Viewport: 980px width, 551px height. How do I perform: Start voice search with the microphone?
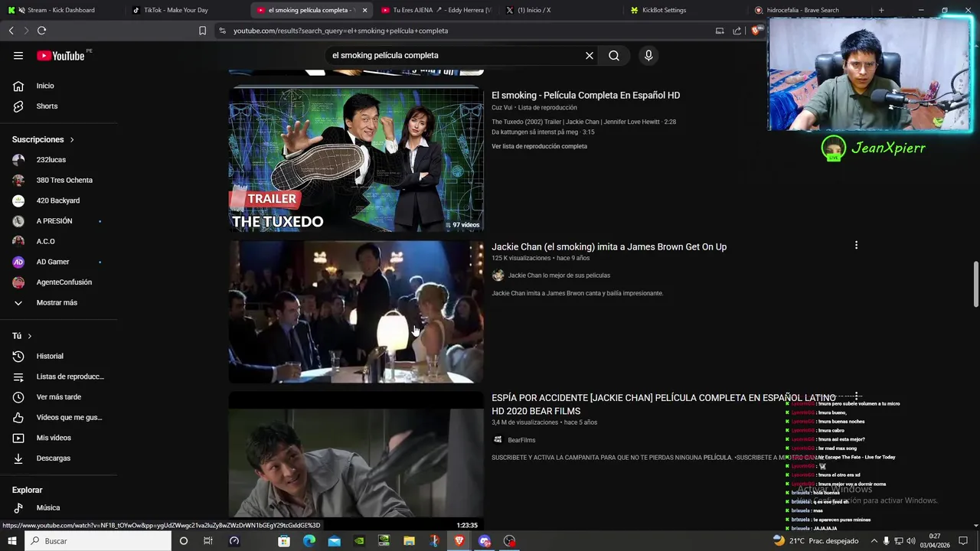pos(648,55)
